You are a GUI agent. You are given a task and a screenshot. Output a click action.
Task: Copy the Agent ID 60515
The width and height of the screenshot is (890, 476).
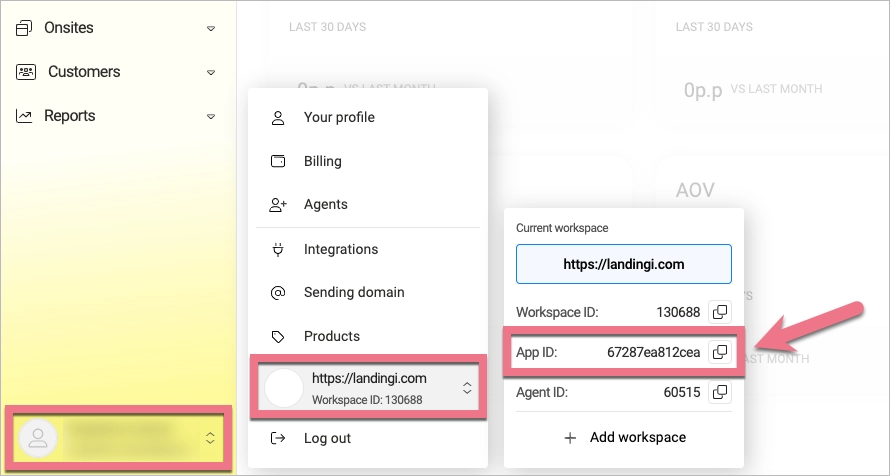coord(720,392)
